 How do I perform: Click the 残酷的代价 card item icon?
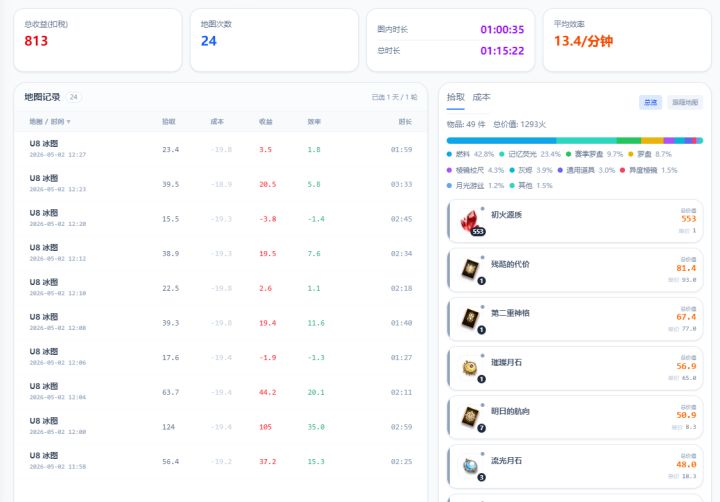pyautogui.click(x=470, y=269)
